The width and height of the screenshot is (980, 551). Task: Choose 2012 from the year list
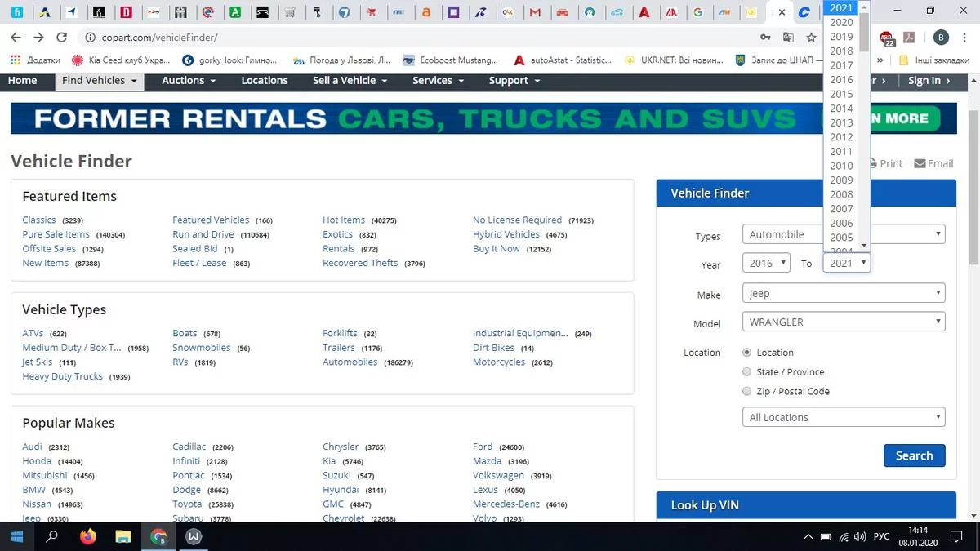(840, 137)
